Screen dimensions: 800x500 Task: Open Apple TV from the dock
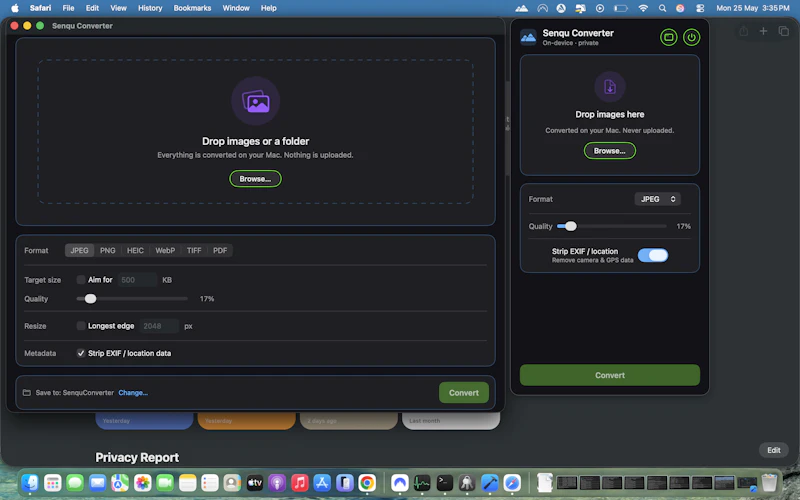pos(255,482)
